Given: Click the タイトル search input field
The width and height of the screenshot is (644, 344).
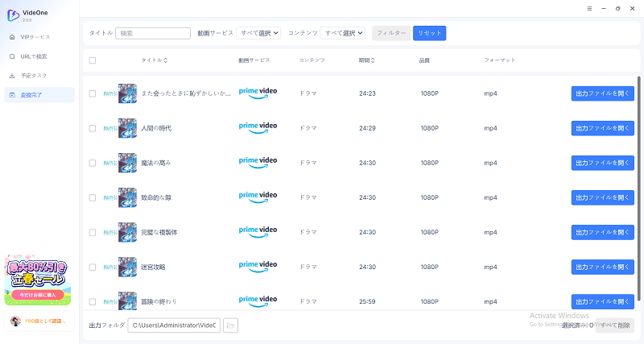Looking at the screenshot, I should pos(153,33).
